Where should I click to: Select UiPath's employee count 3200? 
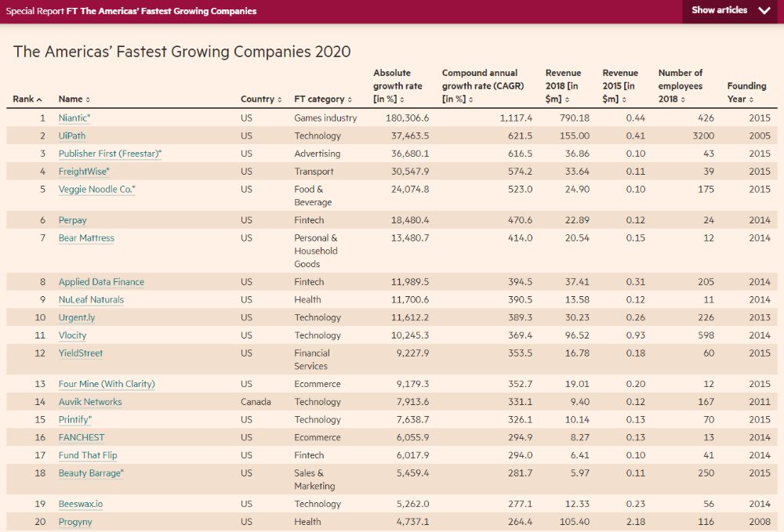pyautogui.click(x=703, y=136)
